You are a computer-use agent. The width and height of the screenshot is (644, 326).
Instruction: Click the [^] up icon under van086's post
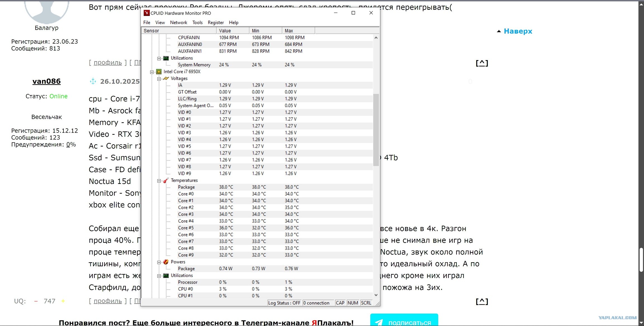point(482,301)
